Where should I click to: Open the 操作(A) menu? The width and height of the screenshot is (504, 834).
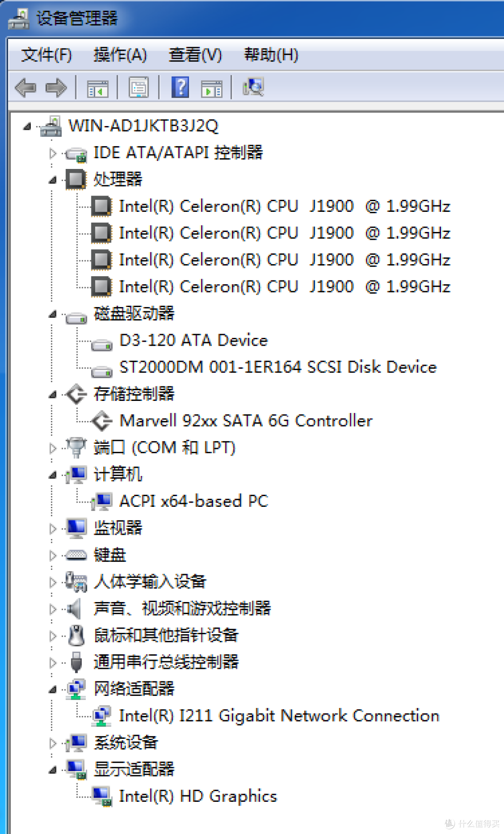120,55
